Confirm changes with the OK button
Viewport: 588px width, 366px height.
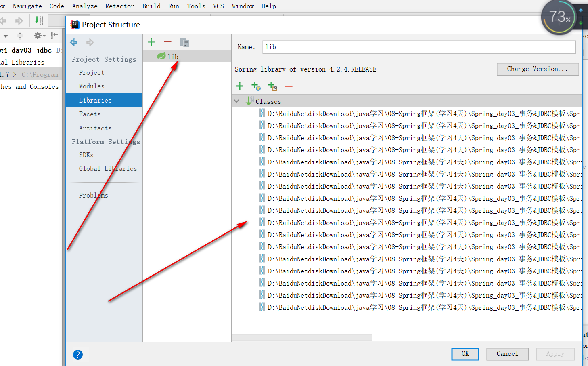coord(465,354)
